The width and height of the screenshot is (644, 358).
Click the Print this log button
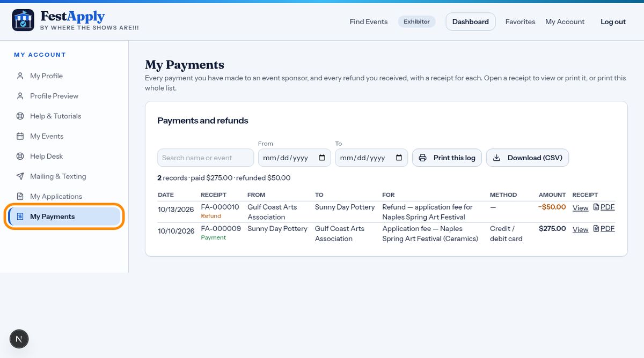point(447,158)
